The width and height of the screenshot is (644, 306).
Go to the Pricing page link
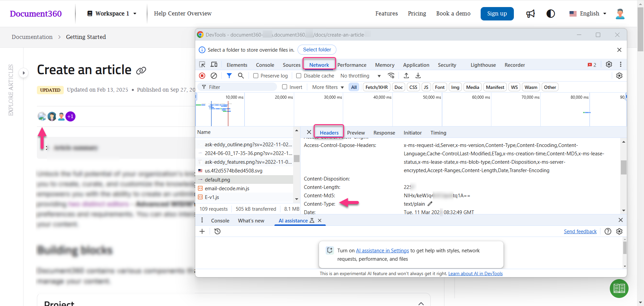point(417,13)
